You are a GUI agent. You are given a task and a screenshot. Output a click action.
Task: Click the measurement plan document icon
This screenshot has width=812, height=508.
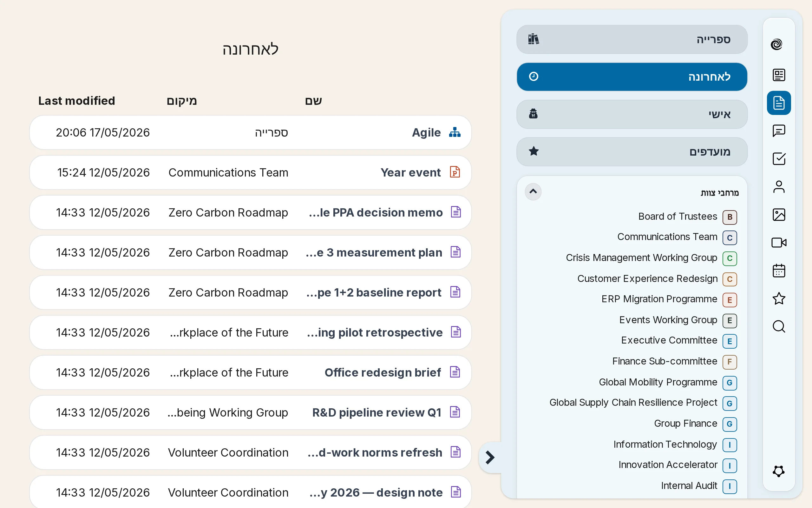[x=456, y=252]
